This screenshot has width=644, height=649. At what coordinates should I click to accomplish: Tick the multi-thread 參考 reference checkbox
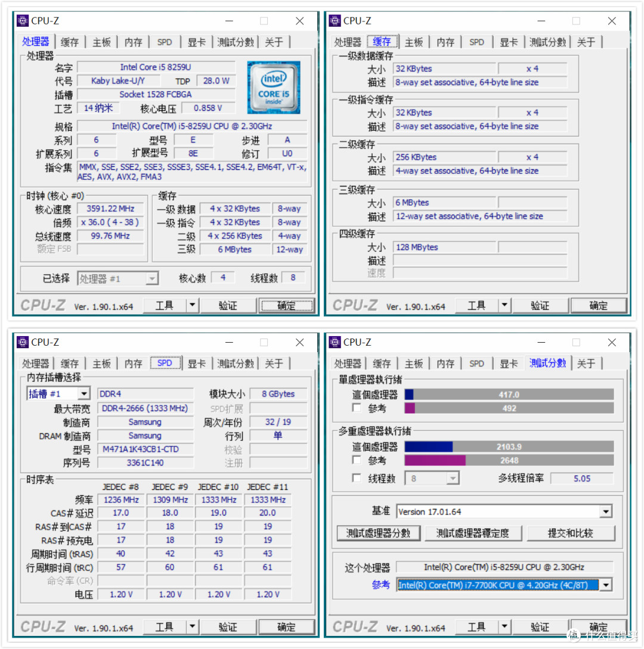[x=357, y=460]
